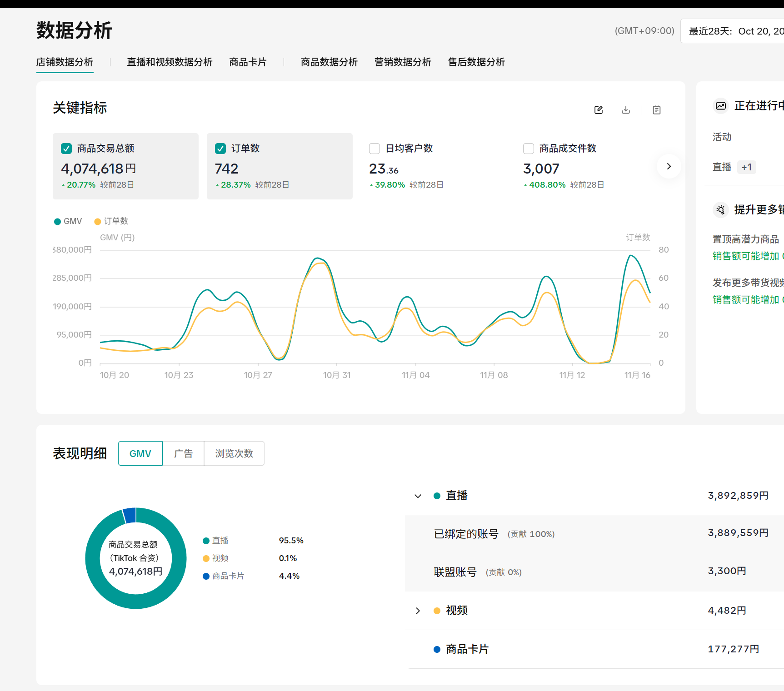784x691 pixels.
Task: Collapse the 直播 row in the GMV table
Action: click(418, 496)
